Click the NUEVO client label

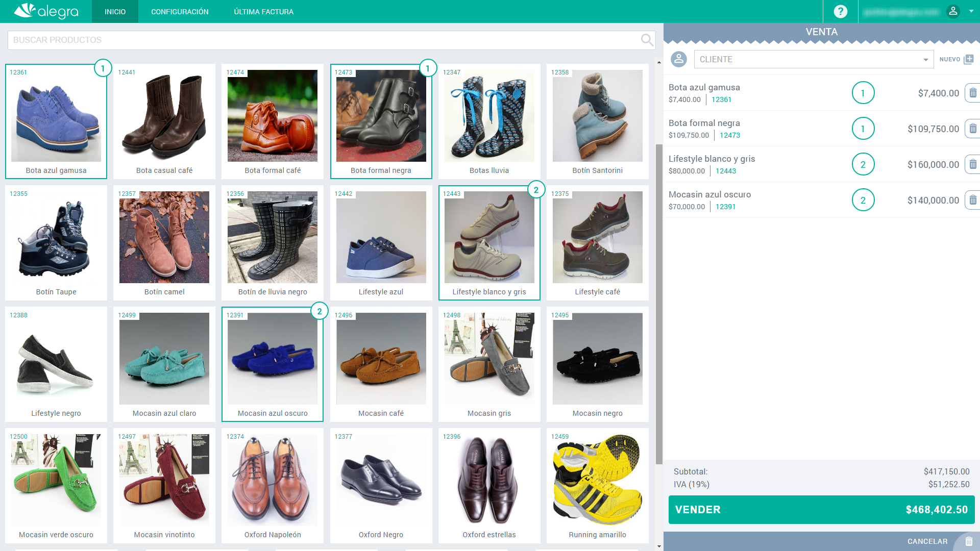(949, 59)
